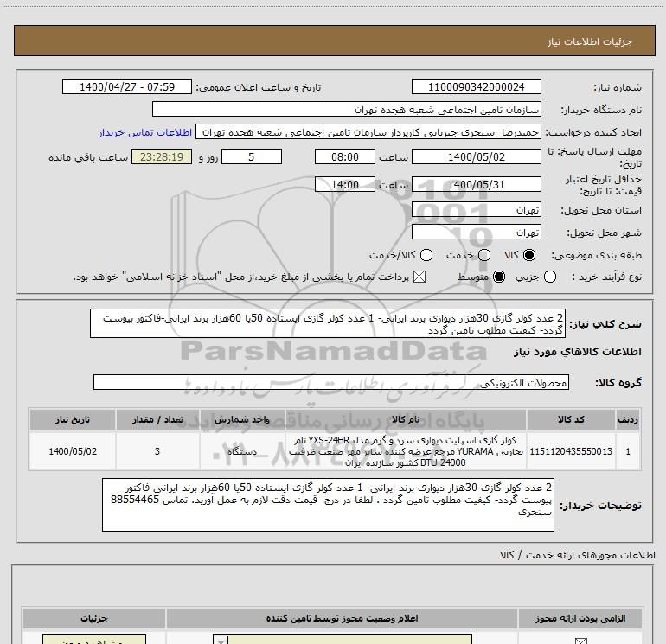Select the کالا radio button
This screenshot has height=644, width=666.
pyautogui.click(x=529, y=255)
